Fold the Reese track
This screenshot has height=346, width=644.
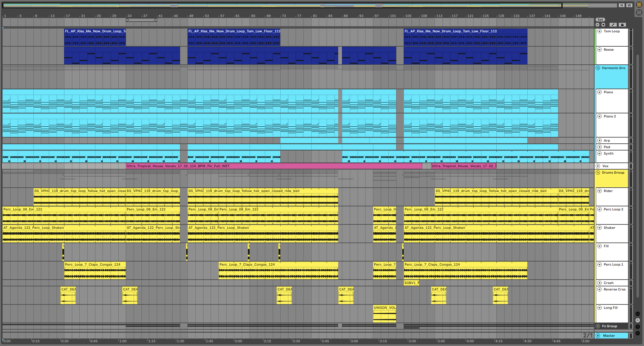click(x=600, y=50)
